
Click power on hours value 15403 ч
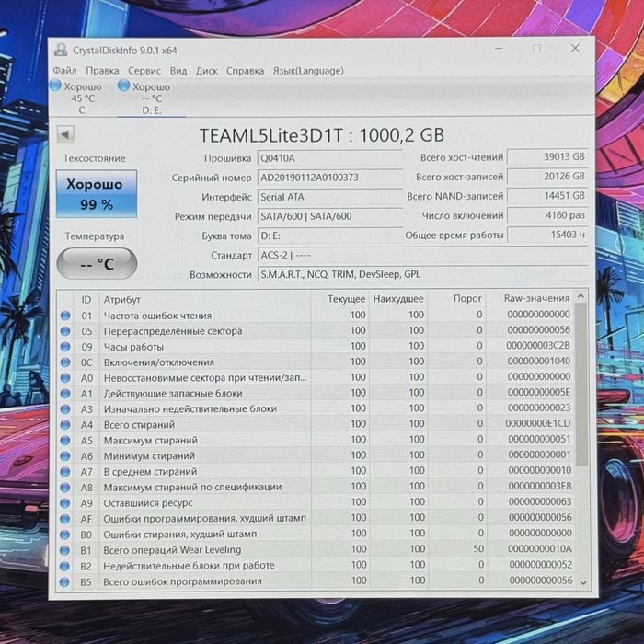pos(547,235)
